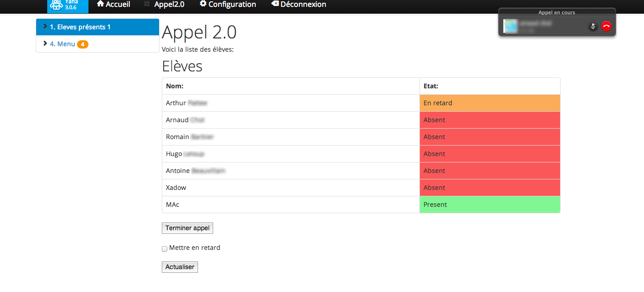The width and height of the screenshot is (644, 292).
Task: Click the orange badge on Menu item
Action: click(x=83, y=44)
